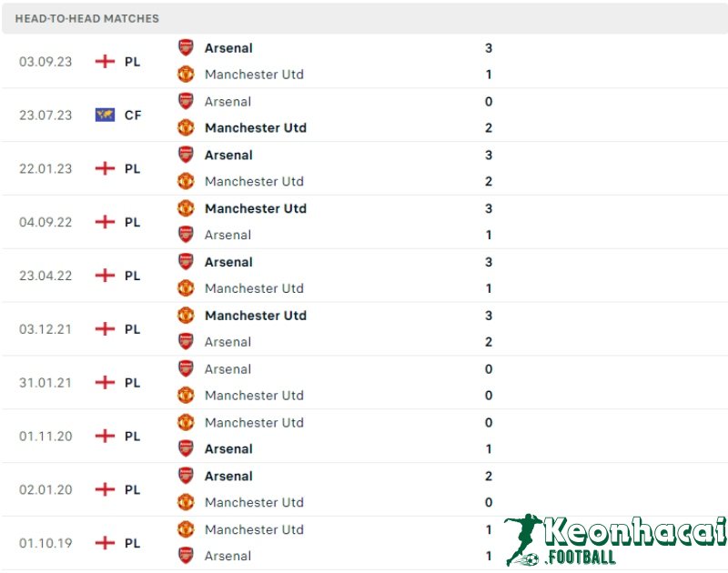This screenshot has height=573, width=728.
Task: Click the Arsenal crest from the 02.01.20 match
Action: coord(185,476)
